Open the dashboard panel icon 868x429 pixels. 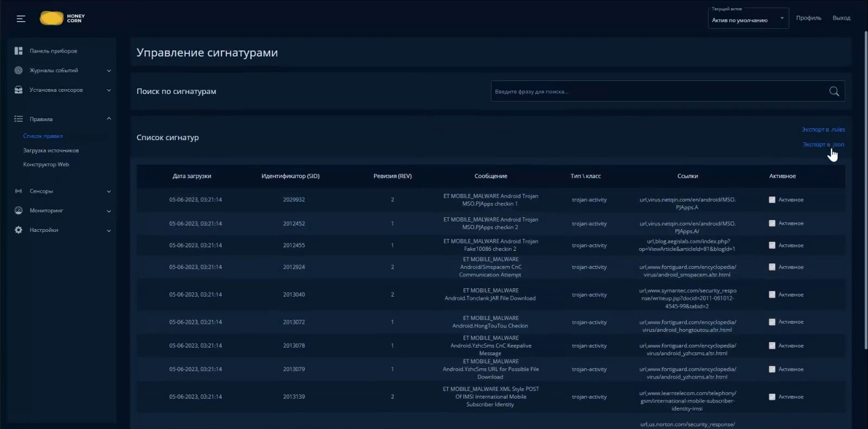[18, 51]
